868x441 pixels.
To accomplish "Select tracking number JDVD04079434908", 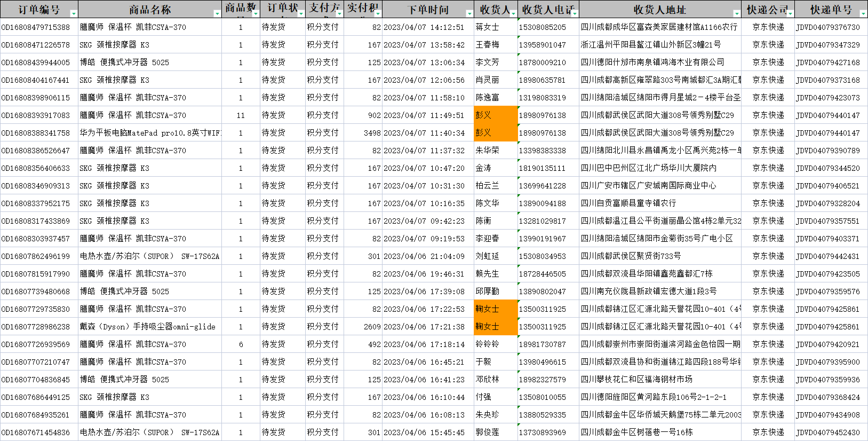I will point(831,414).
